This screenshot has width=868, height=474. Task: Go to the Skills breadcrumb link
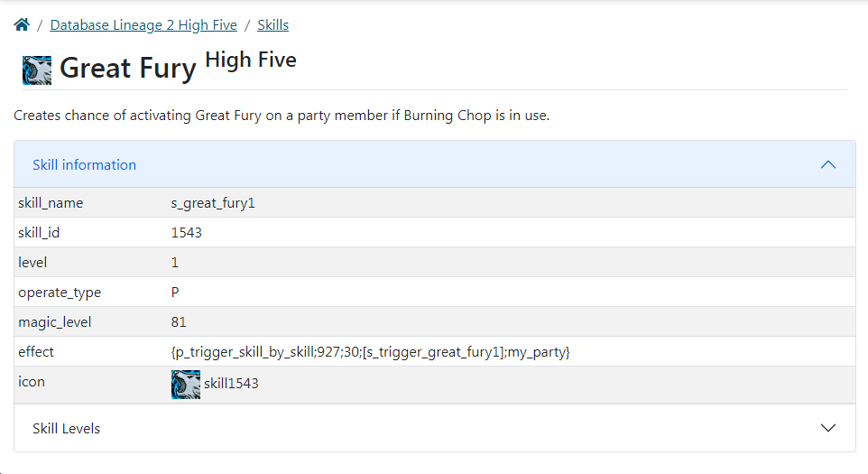tap(273, 25)
